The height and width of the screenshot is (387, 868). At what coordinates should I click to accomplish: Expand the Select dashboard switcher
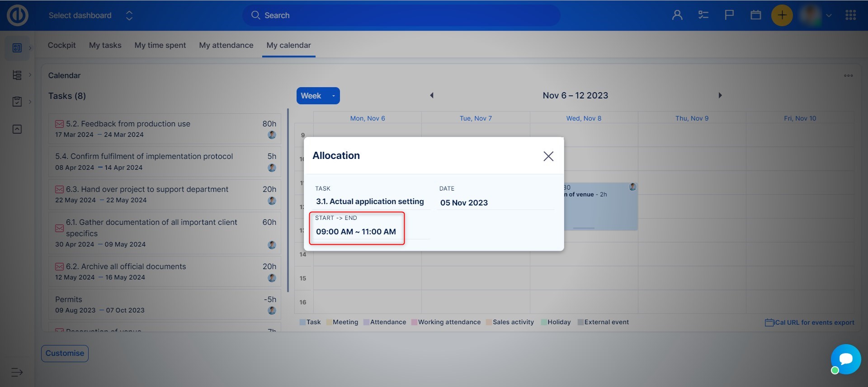pos(129,16)
